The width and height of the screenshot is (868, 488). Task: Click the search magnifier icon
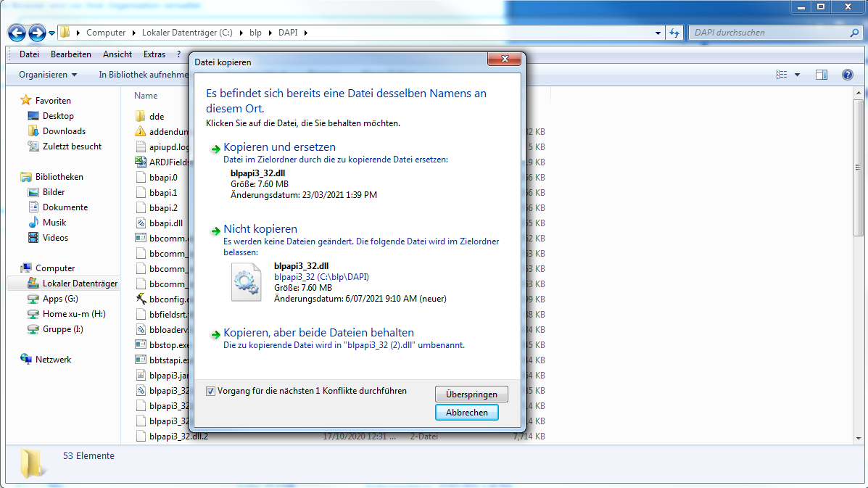(x=854, y=33)
